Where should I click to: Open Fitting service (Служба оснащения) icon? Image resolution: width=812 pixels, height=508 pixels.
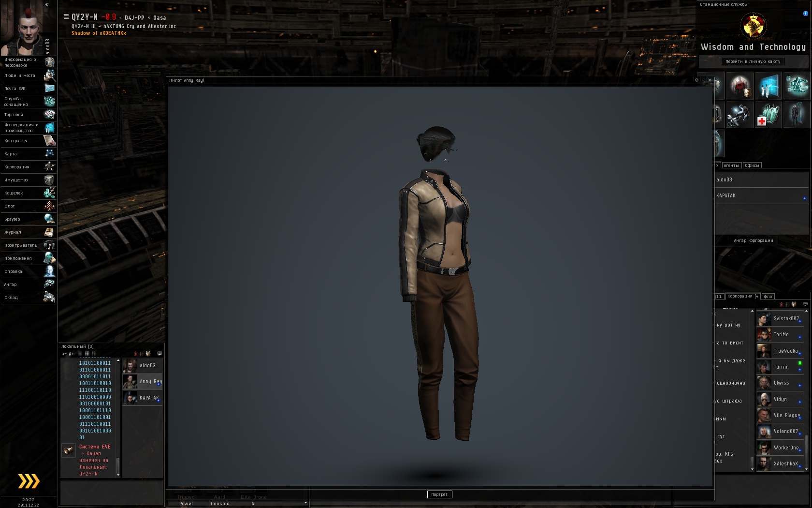[49, 101]
